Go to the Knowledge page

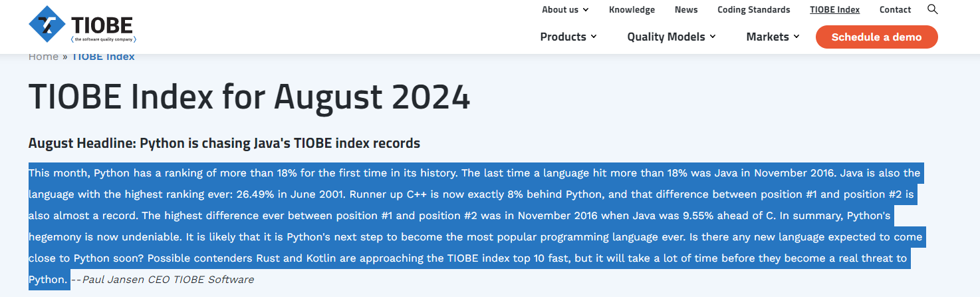click(x=632, y=9)
